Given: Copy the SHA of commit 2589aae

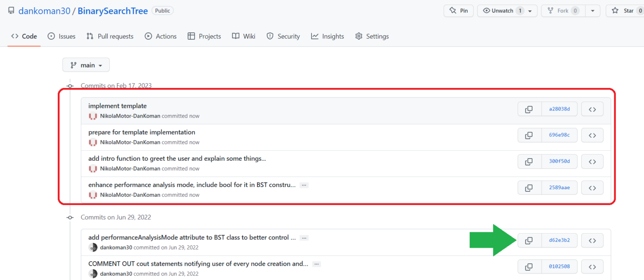Looking at the screenshot, I should coord(529,188).
